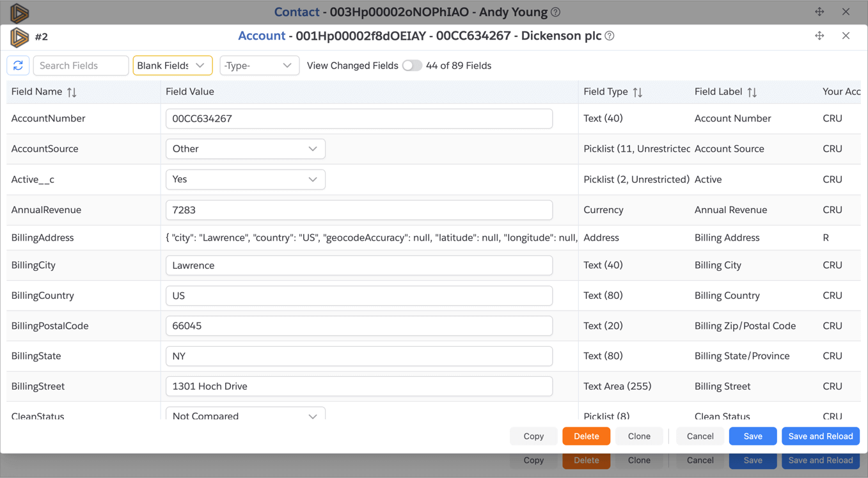Viewport: 868px width, 478px height.
Task: Open the Blank Fields filter dropdown
Action: (x=172, y=65)
